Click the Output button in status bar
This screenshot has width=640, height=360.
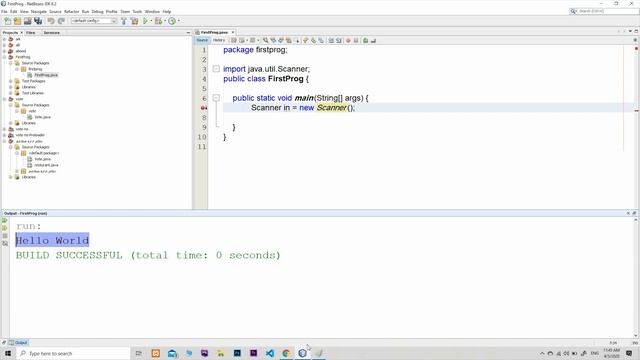[x=18, y=343]
